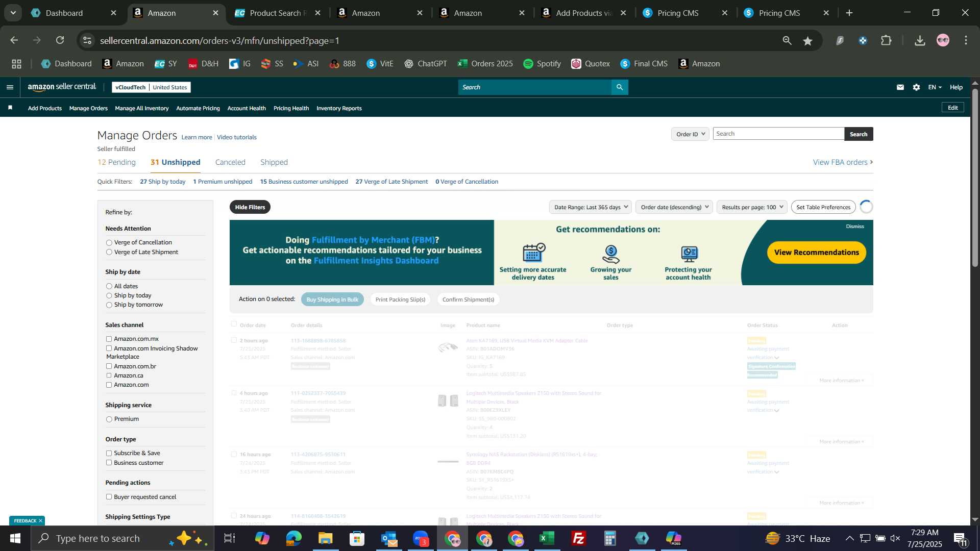Dismiss the recommendations banner
Image resolution: width=980 pixels, height=551 pixels.
click(x=854, y=227)
